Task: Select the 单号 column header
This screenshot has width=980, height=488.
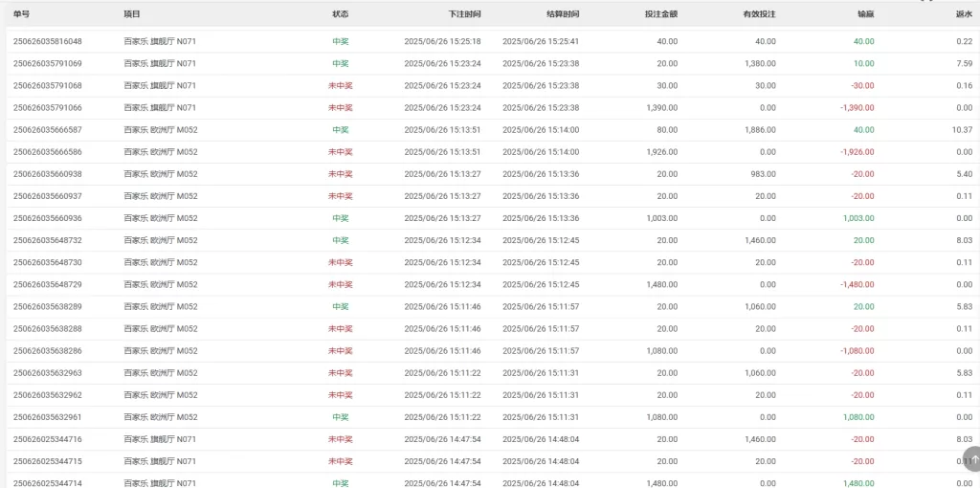Action: [x=21, y=13]
